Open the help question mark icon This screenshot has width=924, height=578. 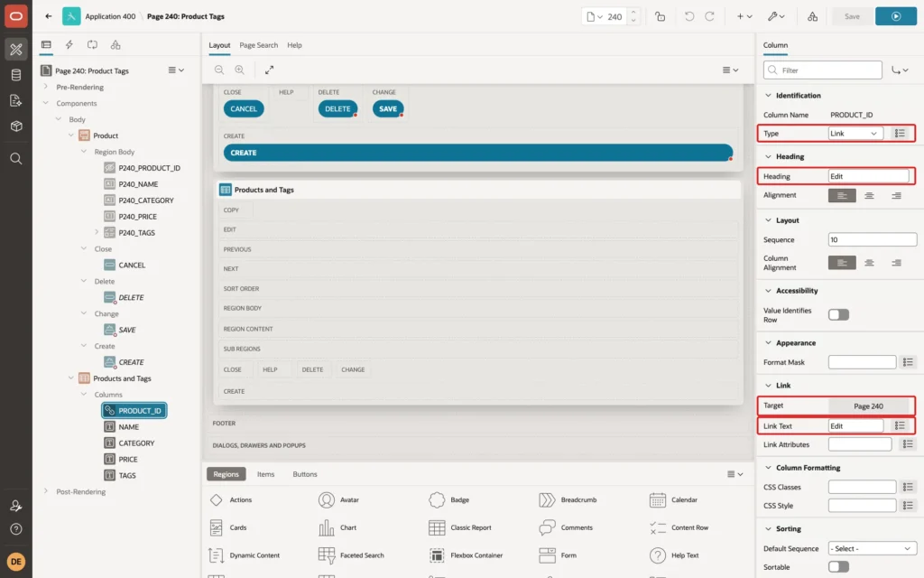point(16,529)
